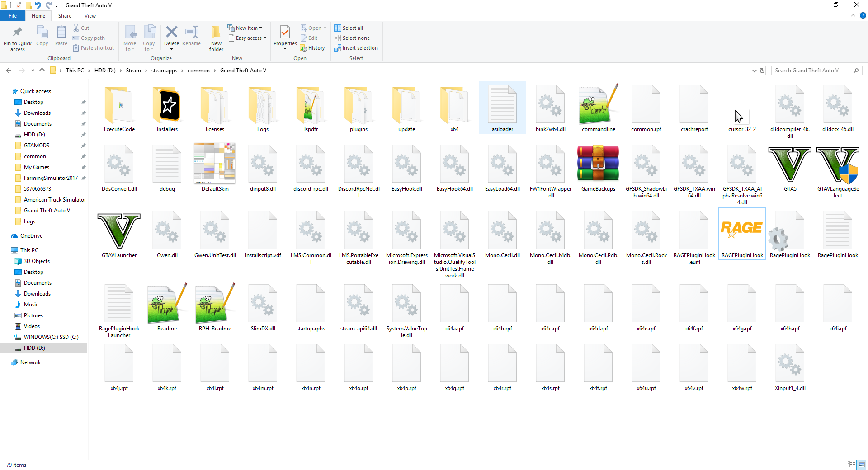The height and width of the screenshot is (470, 868).
Task: Switch to details view toggle
Action: tap(851, 465)
